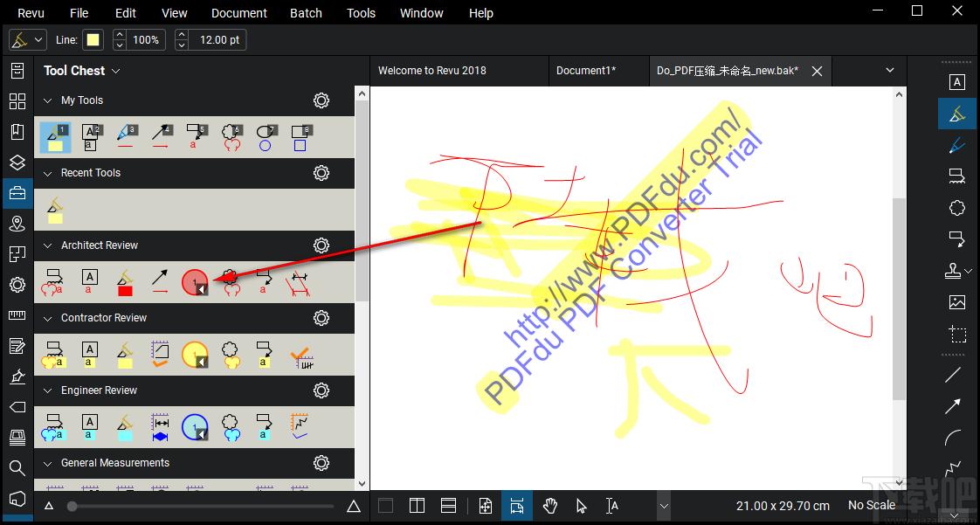Select yellow circle count tool in Contractor Review

(x=195, y=355)
